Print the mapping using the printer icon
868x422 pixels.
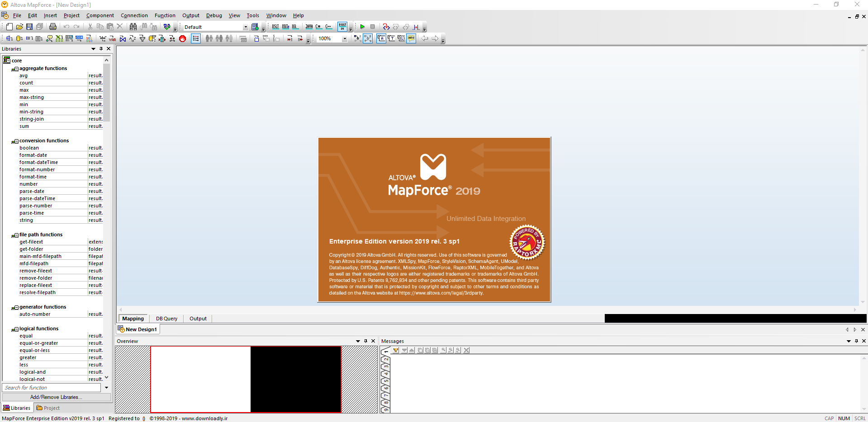53,27
